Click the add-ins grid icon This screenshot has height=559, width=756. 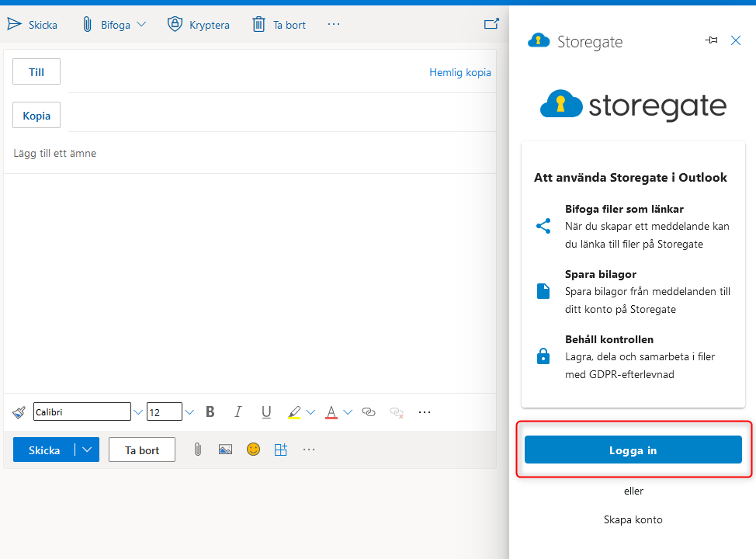pyautogui.click(x=281, y=450)
